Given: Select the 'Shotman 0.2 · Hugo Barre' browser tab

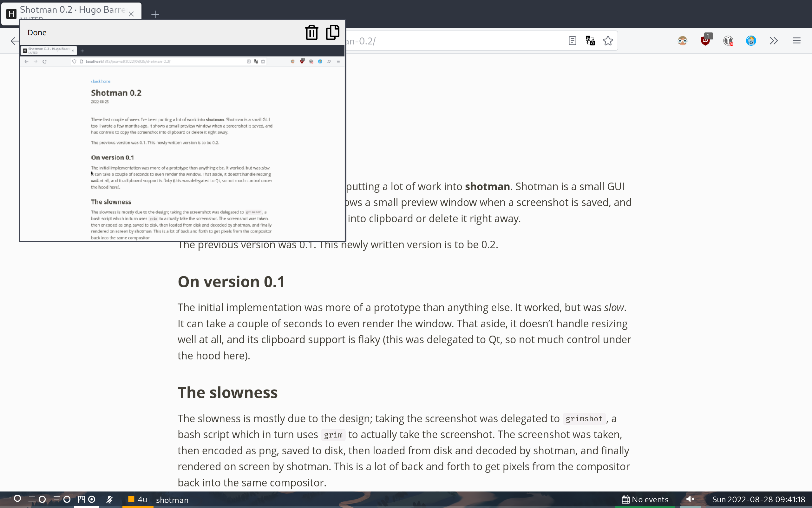Looking at the screenshot, I should point(71,13).
